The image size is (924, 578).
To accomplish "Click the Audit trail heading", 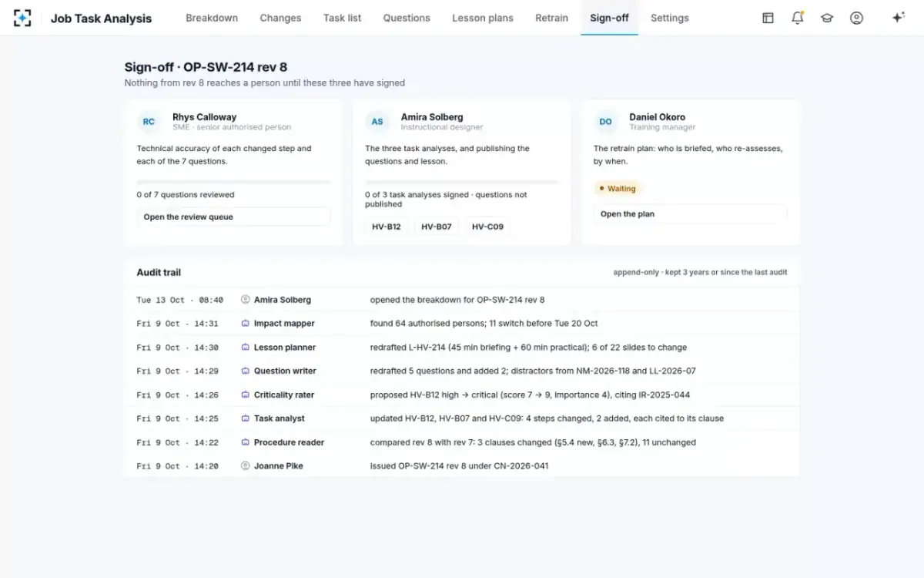I will pos(159,272).
